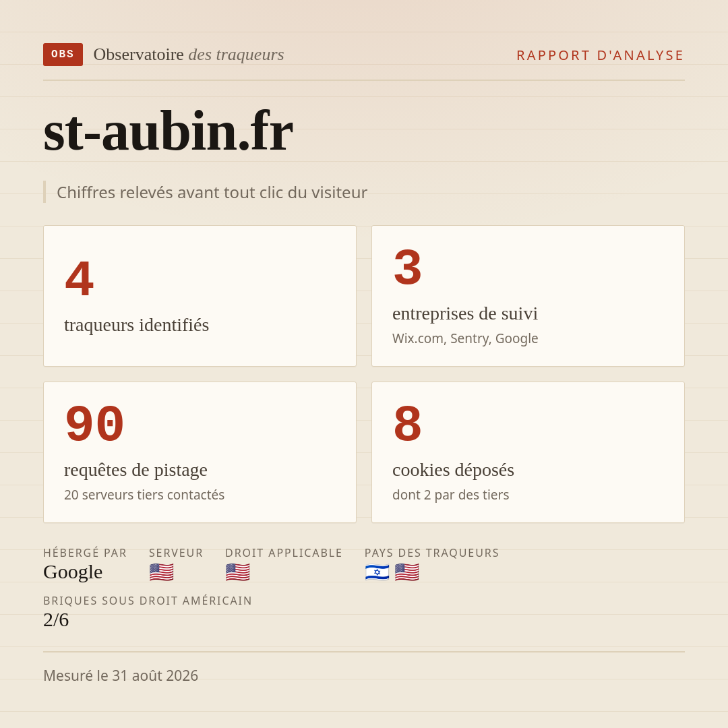
Task: Click Briques sous droit américain label
Action: pos(148,601)
